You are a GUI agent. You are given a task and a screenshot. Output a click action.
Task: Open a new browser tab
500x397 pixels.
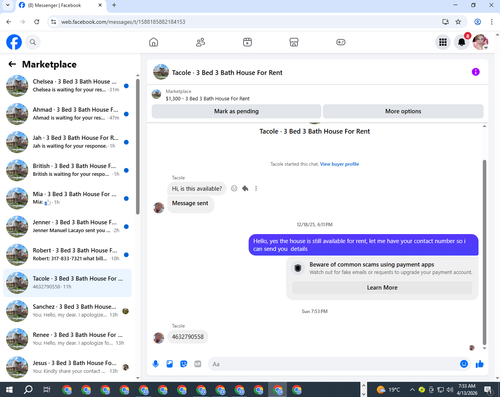point(114,5)
